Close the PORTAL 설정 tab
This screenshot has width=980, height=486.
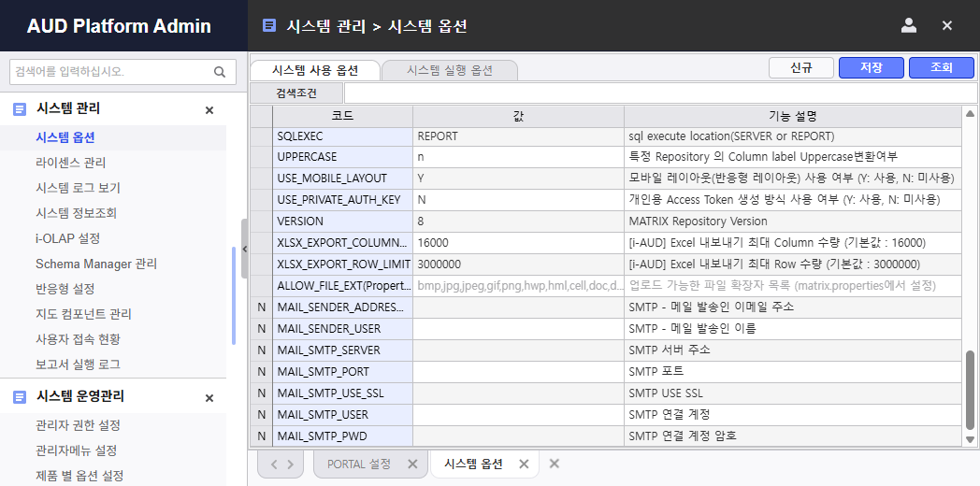point(412,465)
